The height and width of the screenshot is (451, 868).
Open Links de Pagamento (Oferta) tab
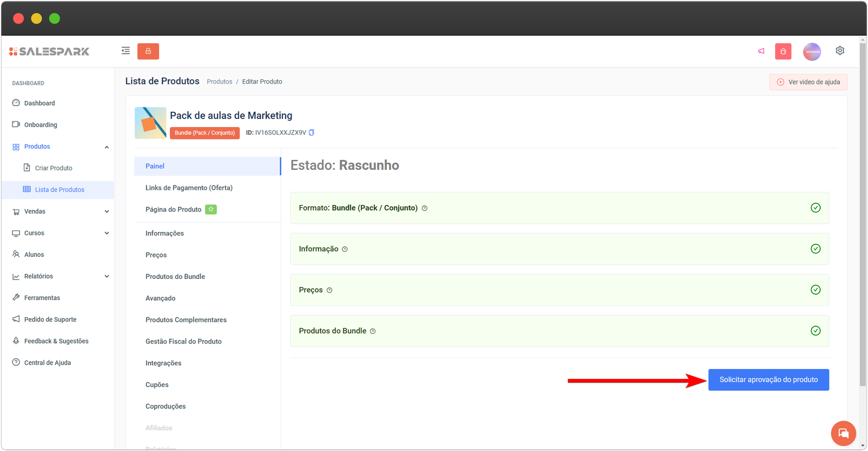pos(189,188)
